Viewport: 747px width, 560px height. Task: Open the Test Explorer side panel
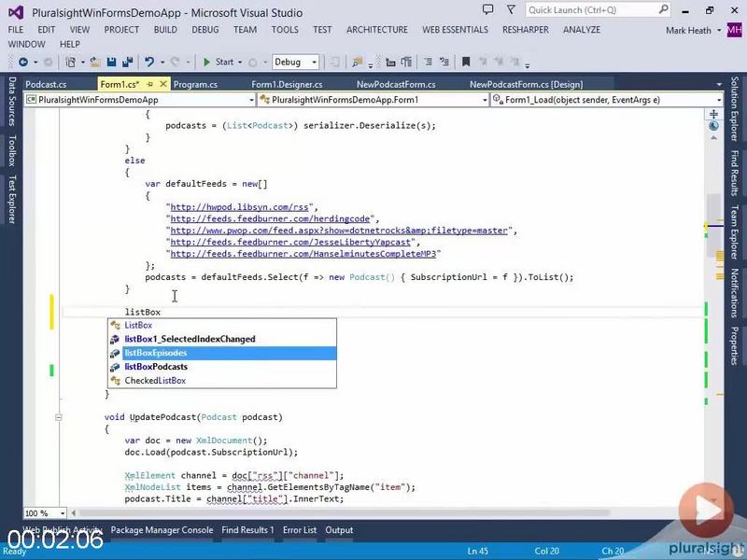pyautogui.click(x=12, y=200)
